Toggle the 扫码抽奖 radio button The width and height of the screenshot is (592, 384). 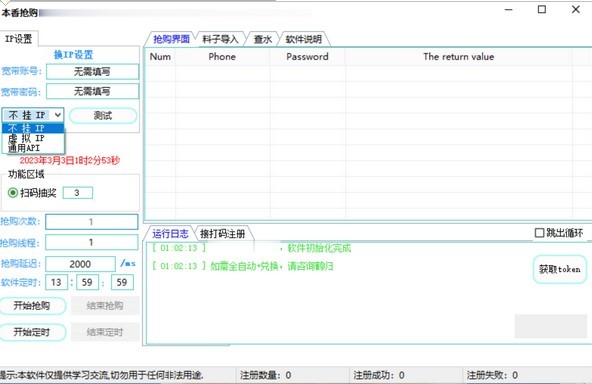13,193
